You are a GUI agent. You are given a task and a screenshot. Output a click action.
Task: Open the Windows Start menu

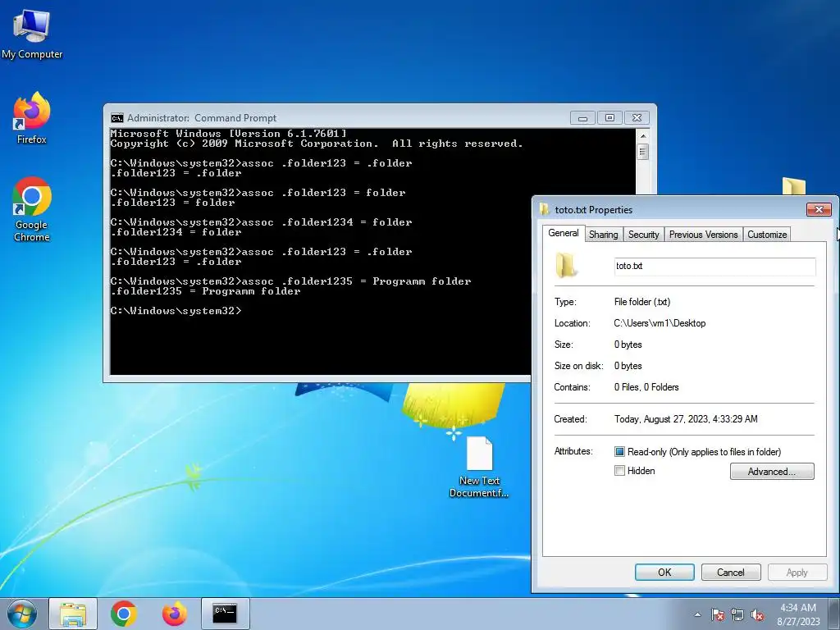[x=22, y=614]
